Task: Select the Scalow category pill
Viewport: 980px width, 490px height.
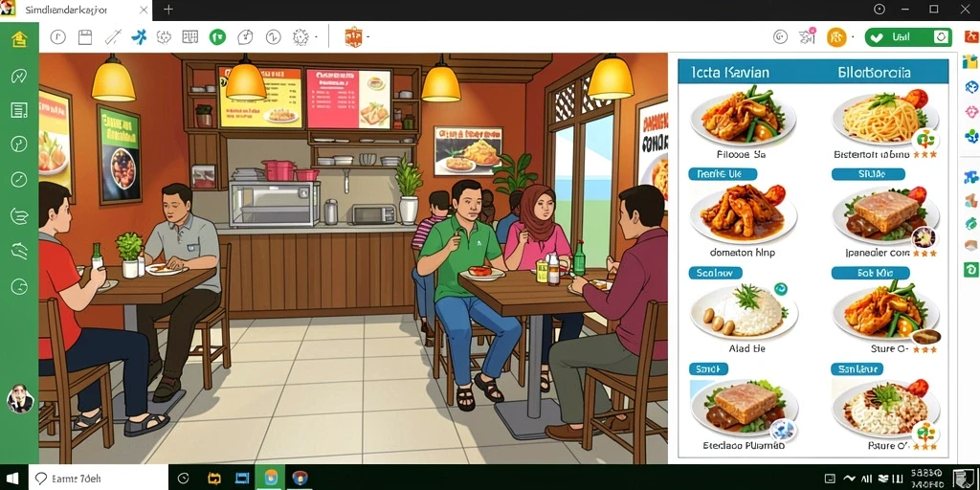Action: point(715,273)
